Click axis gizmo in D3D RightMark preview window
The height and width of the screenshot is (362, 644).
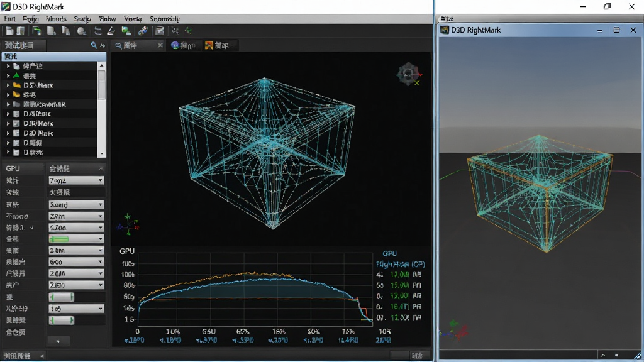click(454, 331)
